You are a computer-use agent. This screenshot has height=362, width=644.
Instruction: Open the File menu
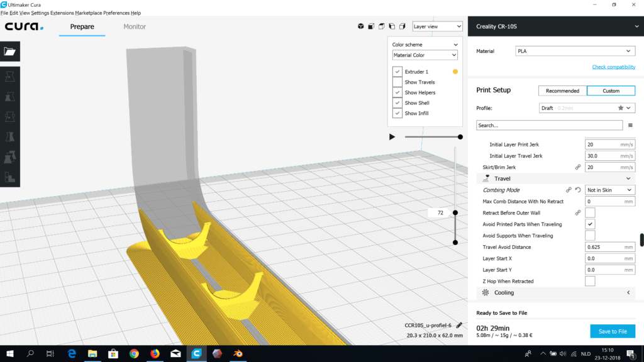(x=4, y=13)
